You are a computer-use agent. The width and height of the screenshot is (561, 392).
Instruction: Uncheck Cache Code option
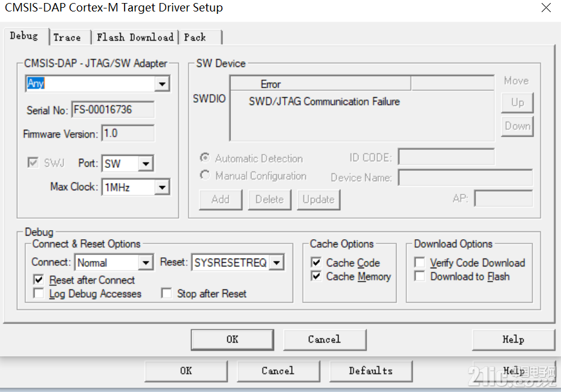[x=316, y=262]
